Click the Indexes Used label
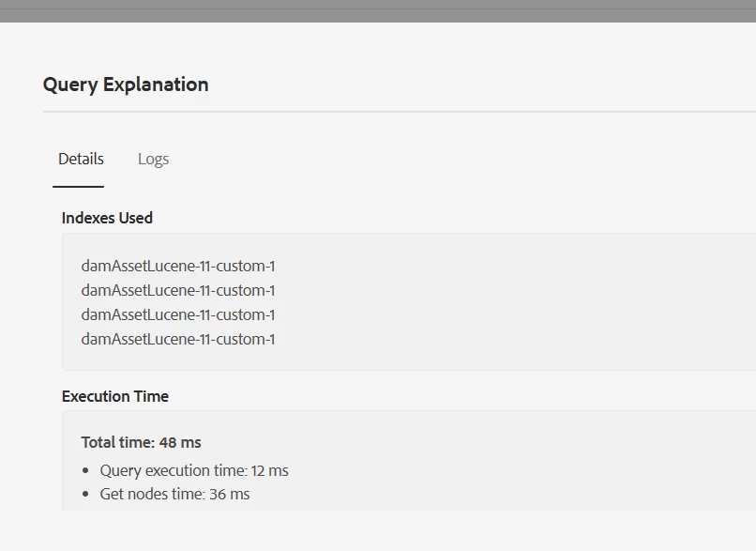Viewport: 756px width, 551px height. 107,218
